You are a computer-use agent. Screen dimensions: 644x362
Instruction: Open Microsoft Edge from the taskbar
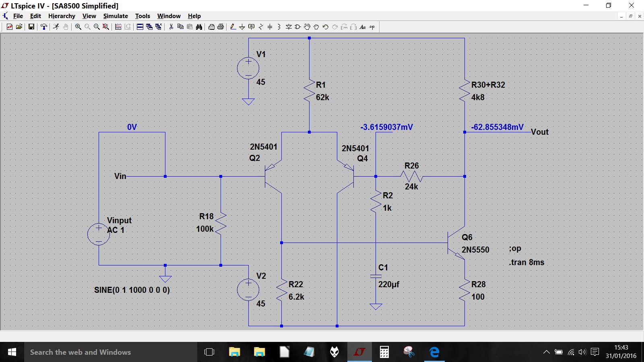click(434, 352)
